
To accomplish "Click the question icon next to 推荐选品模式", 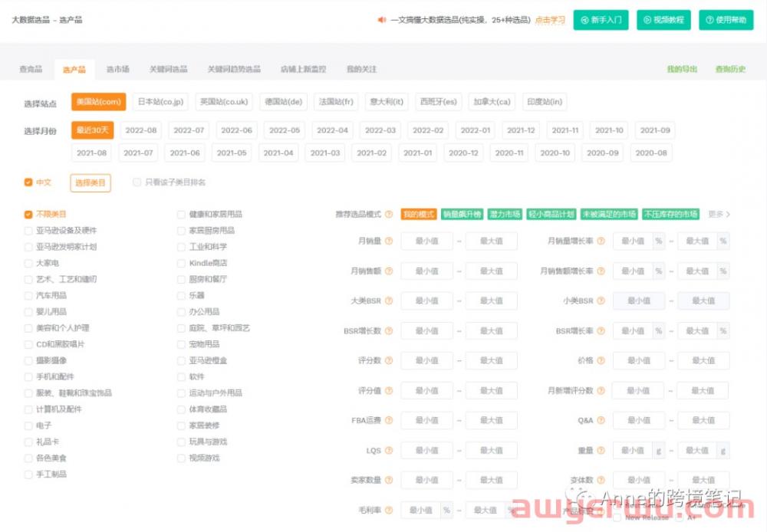I will (x=388, y=215).
